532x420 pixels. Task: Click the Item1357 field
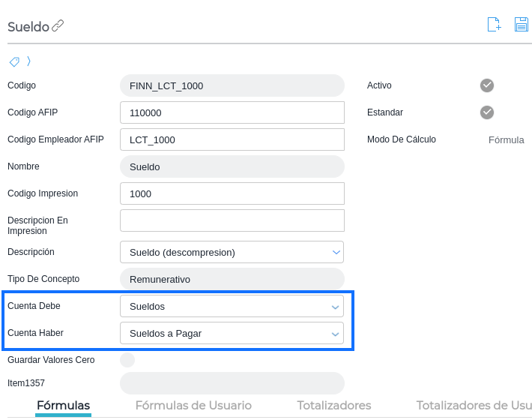point(232,383)
